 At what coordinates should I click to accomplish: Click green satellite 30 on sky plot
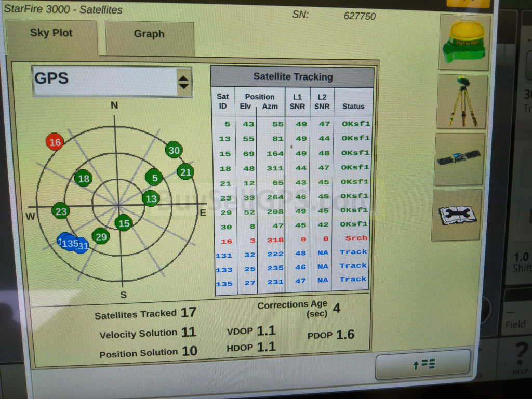[174, 150]
